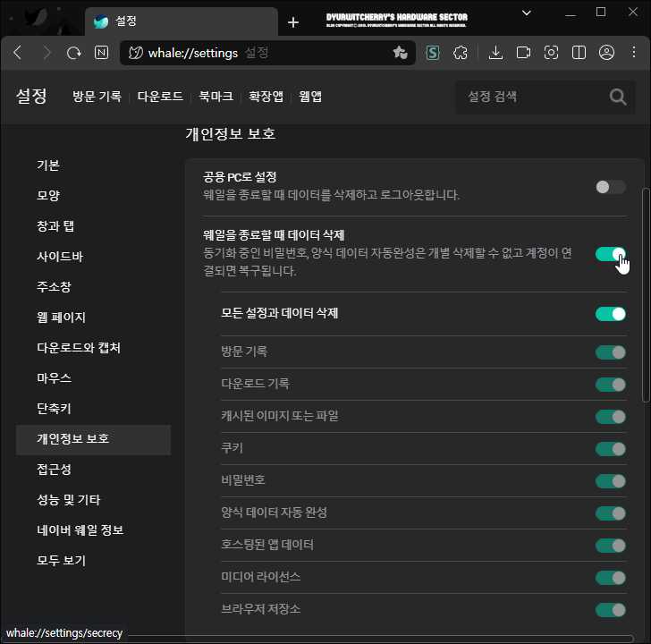The height and width of the screenshot is (644, 651).
Task: Reload the page with refresh icon
Action: pos(74,53)
